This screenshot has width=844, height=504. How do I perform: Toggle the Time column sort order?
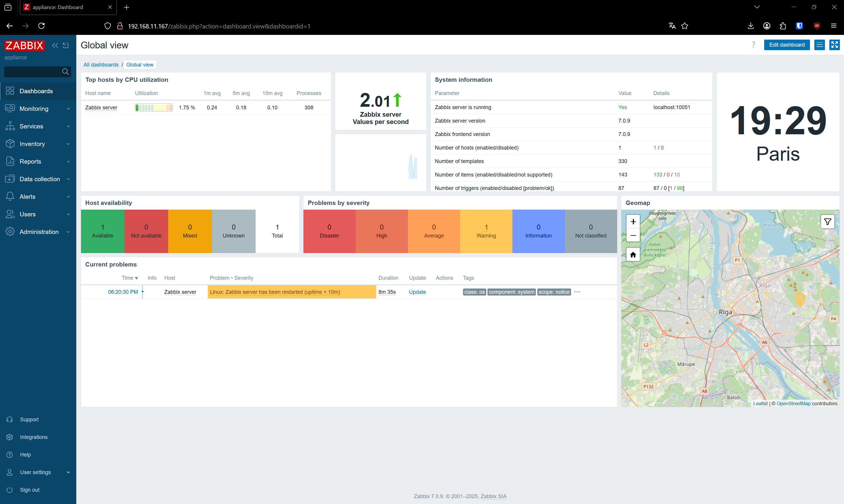(130, 278)
